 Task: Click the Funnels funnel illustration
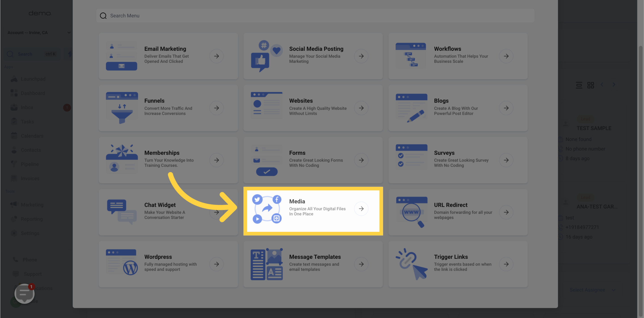[122, 108]
